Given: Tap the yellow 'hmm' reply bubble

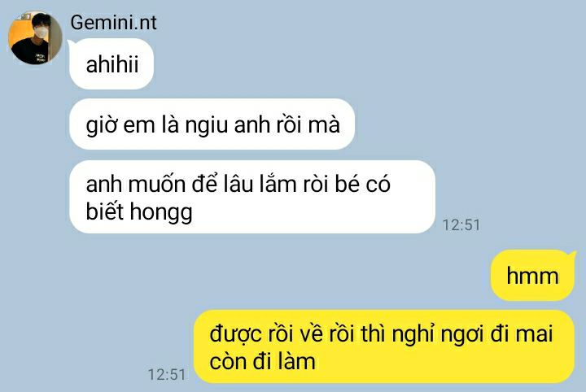Looking at the screenshot, I should [x=532, y=276].
